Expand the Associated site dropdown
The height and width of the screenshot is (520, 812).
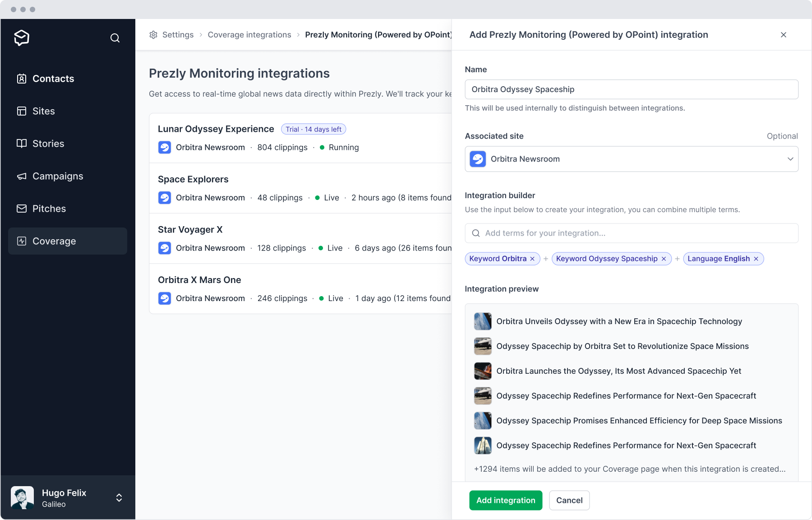pyautogui.click(x=790, y=159)
